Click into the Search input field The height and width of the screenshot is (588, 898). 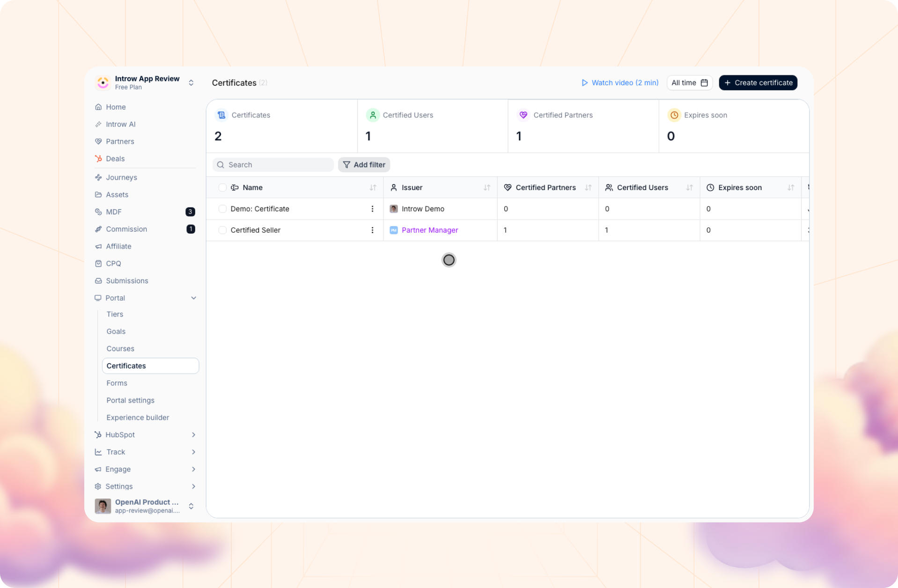point(273,165)
